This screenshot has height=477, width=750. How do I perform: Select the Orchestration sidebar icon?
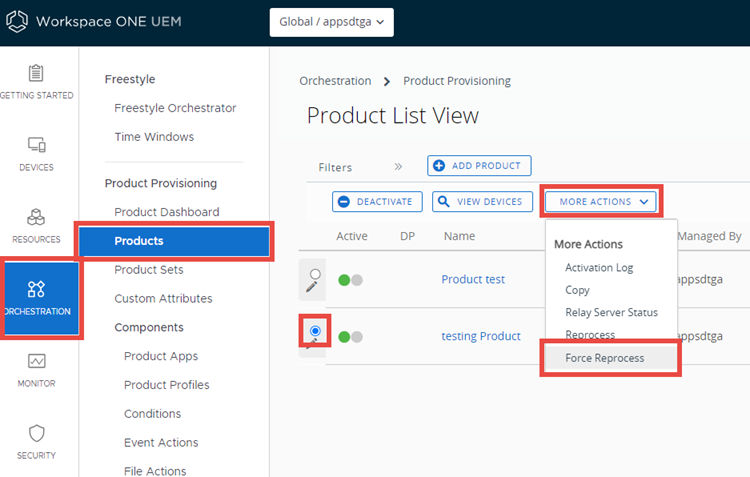coord(36,289)
